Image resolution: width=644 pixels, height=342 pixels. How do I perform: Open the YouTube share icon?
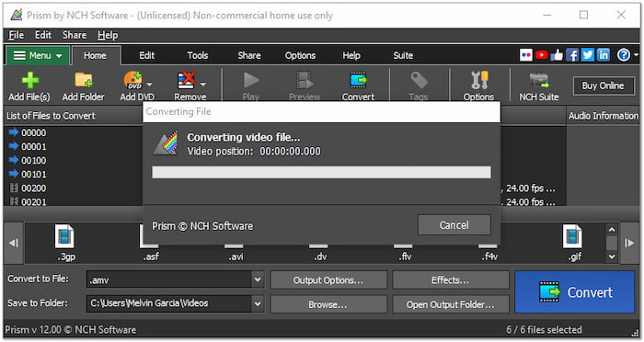click(541, 54)
